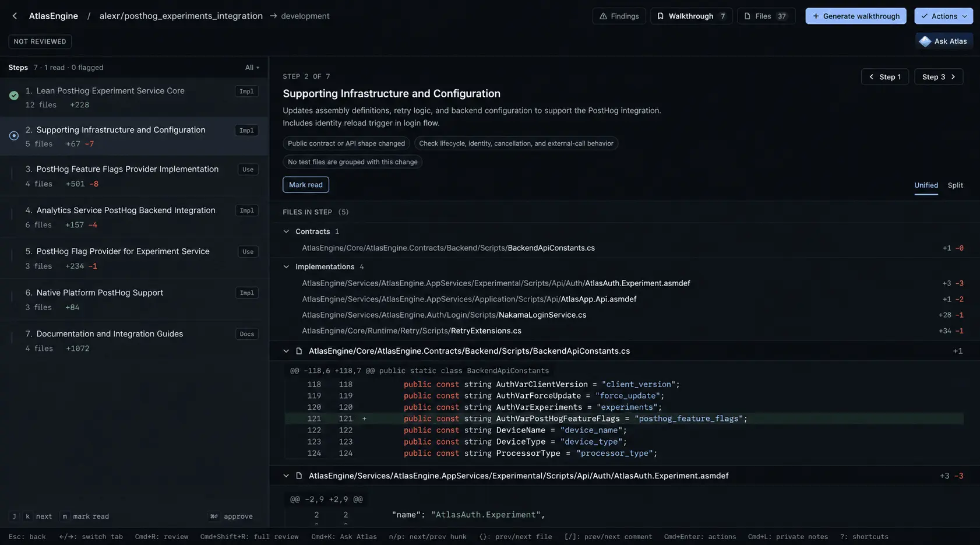The height and width of the screenshot is (545, 980).
Task: Open the All steps filter dropdown
Action: [x=252, y=68]
